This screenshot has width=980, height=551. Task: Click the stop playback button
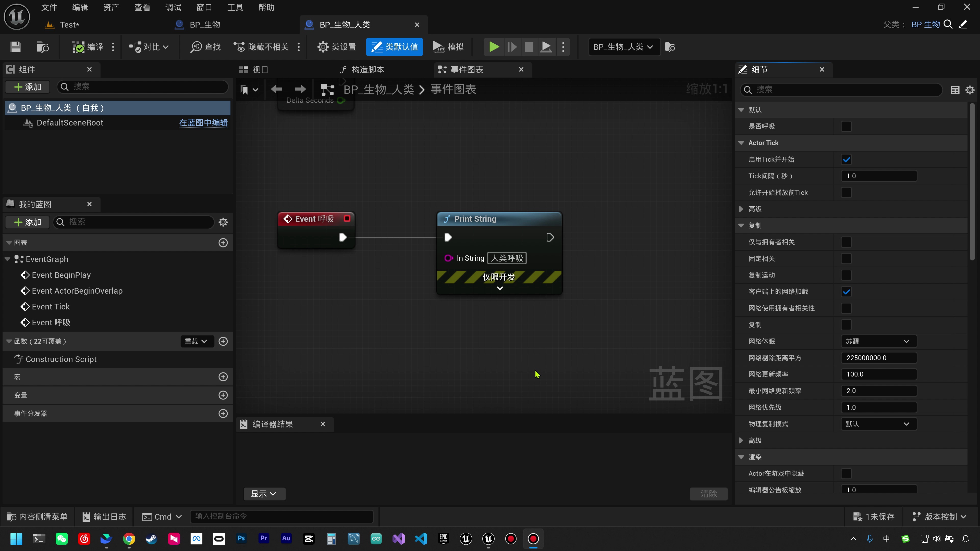coord(529,47)
